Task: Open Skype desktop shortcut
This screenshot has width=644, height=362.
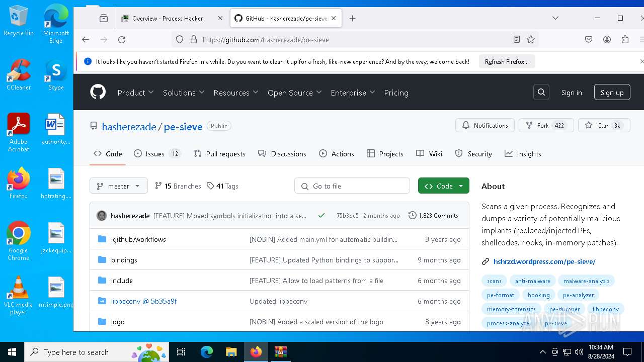Action: click(x=56, y=74)
